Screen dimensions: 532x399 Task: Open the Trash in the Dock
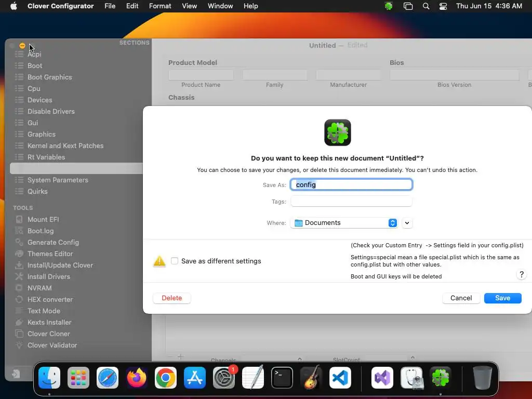483,378
